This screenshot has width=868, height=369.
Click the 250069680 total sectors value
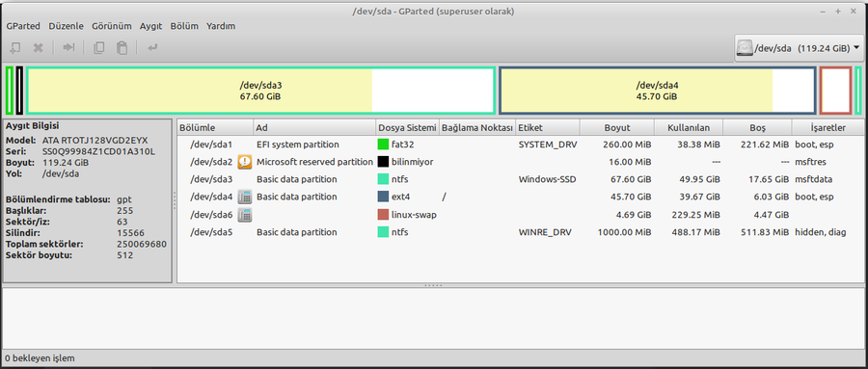pos(142,244)
